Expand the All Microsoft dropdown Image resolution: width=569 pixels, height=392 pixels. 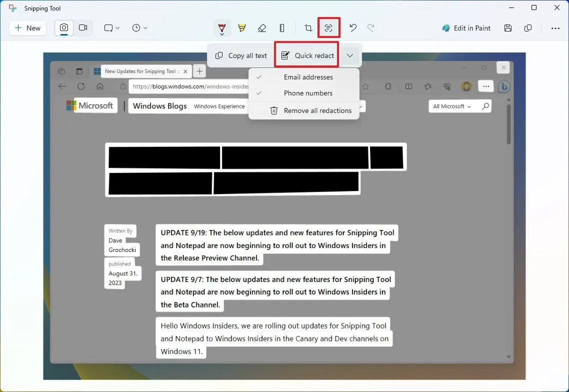(452, 106)
